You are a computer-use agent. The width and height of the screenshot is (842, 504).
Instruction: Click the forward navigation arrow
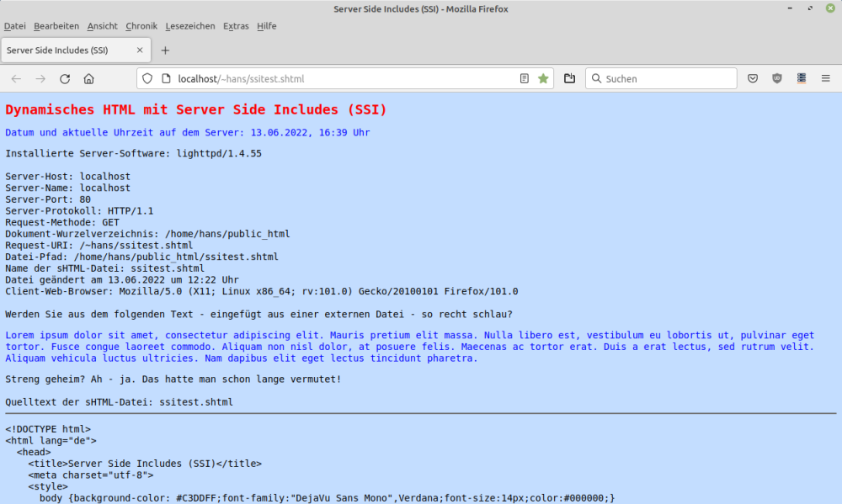click(x=40, y=79)
